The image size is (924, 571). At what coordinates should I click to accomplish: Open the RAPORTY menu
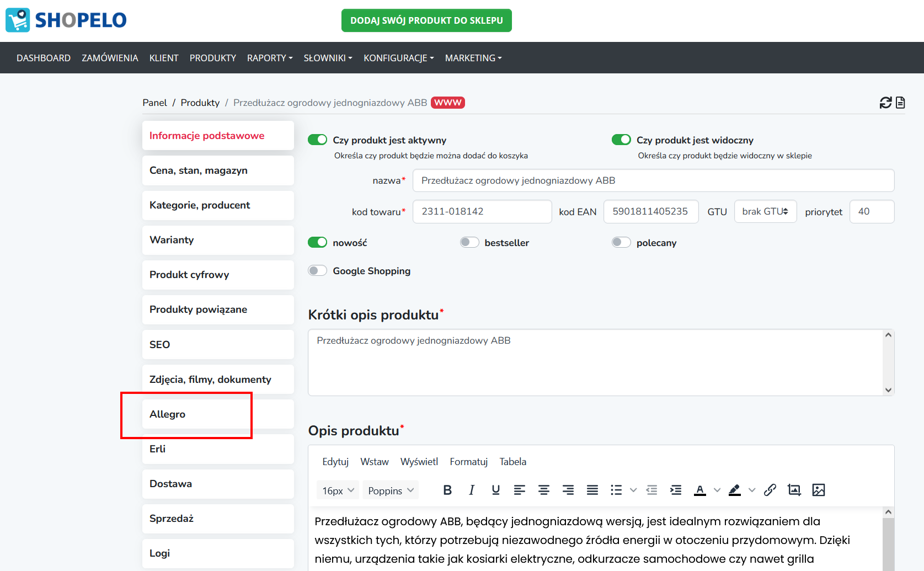(270, 58)
